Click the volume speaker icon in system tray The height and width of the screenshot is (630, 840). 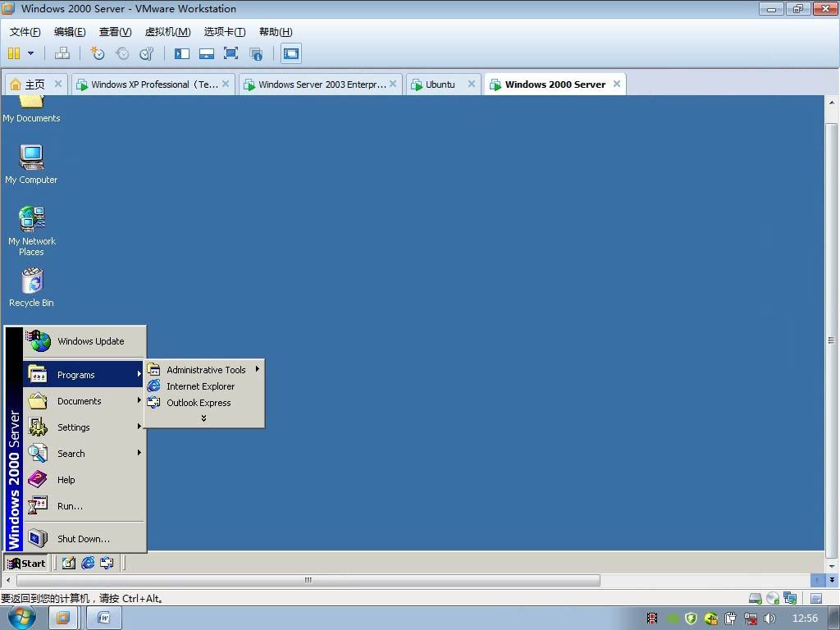click(x=769, y=619)
